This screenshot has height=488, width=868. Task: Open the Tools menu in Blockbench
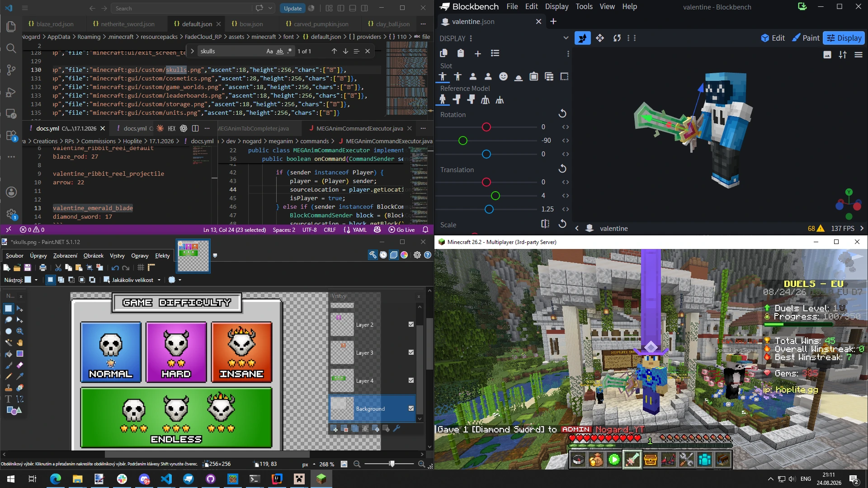click(x=584, y=6)
